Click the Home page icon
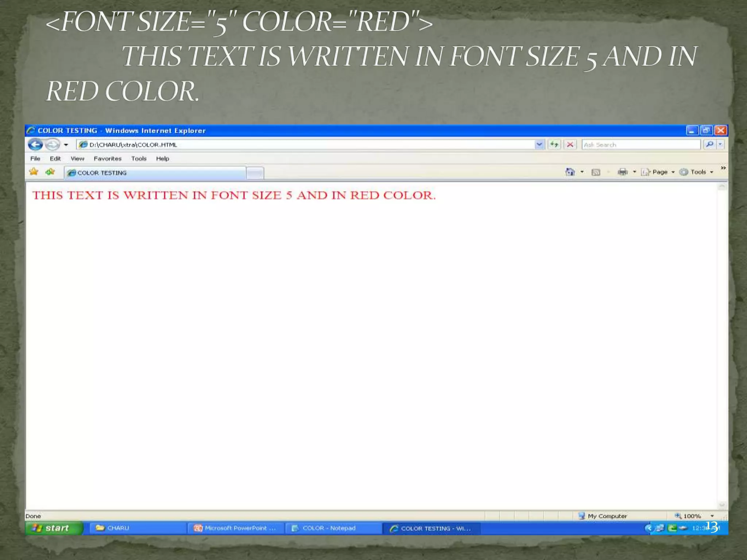Screen dimensions: 747x560 (570, 172)
